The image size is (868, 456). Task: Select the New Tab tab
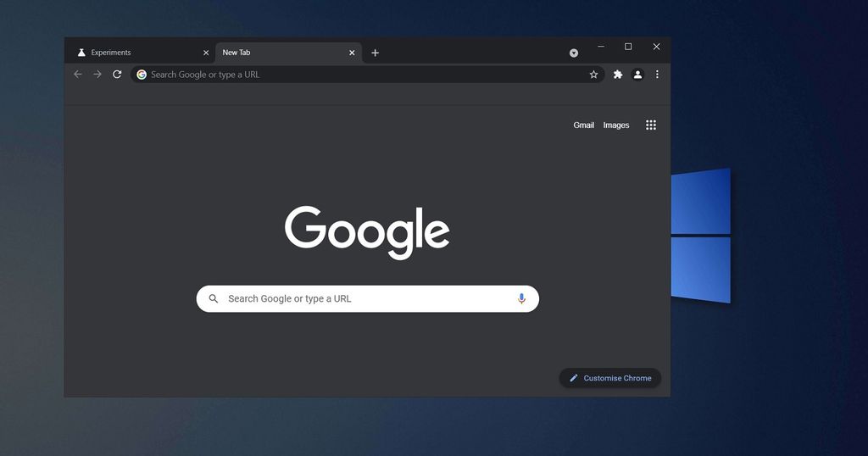pyautogui.click(x=271, y=53)
